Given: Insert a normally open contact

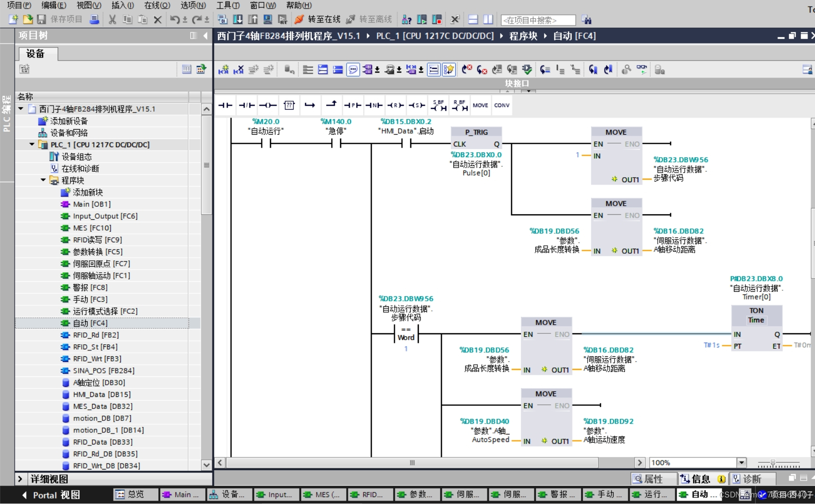Looking at the screenshot, I should 225,105.
